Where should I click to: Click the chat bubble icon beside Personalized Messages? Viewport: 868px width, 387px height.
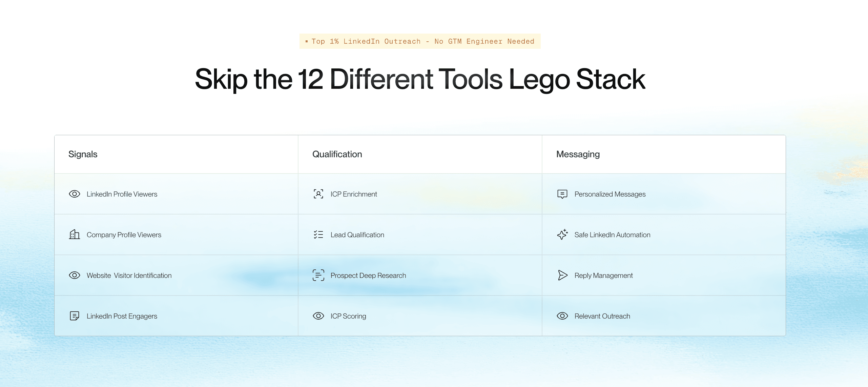click(x=562, y=194)
